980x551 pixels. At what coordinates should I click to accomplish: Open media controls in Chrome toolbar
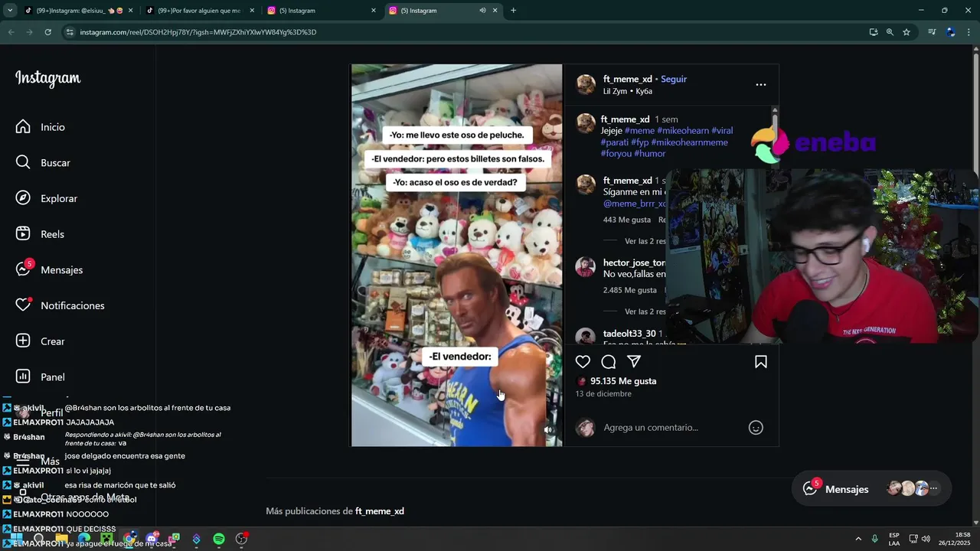tap(932, 32)
